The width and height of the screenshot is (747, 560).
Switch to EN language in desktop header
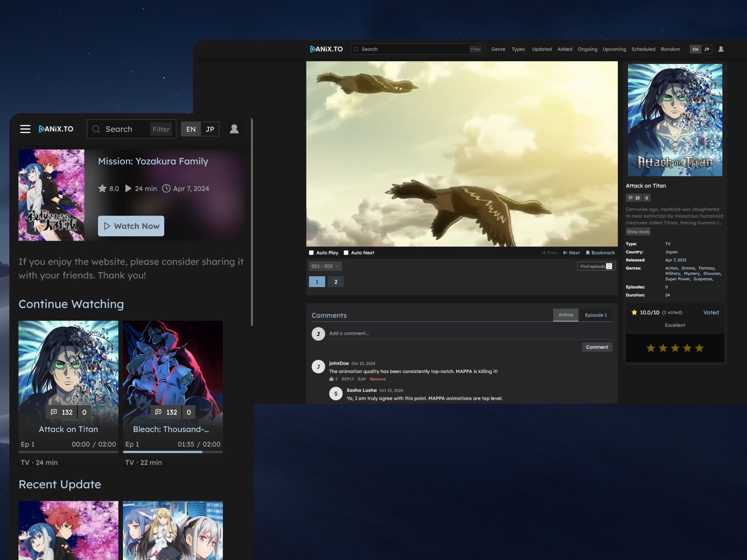click(695, 49)
